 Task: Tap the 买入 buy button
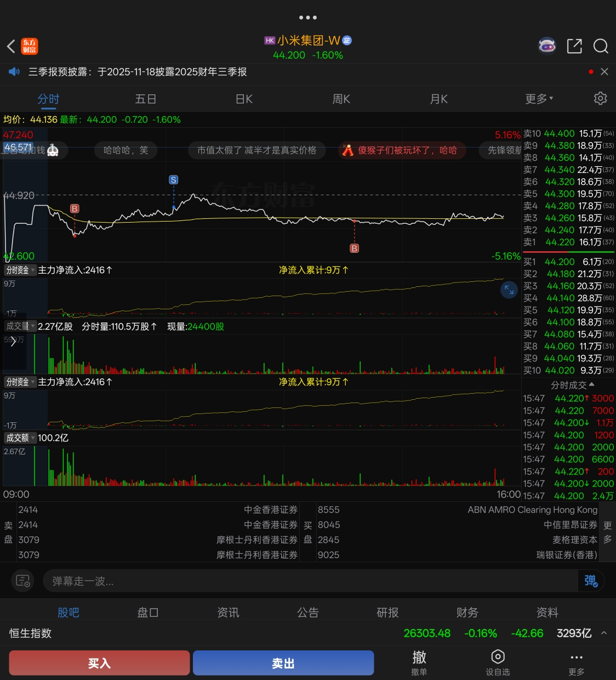[x=99, y=663]
